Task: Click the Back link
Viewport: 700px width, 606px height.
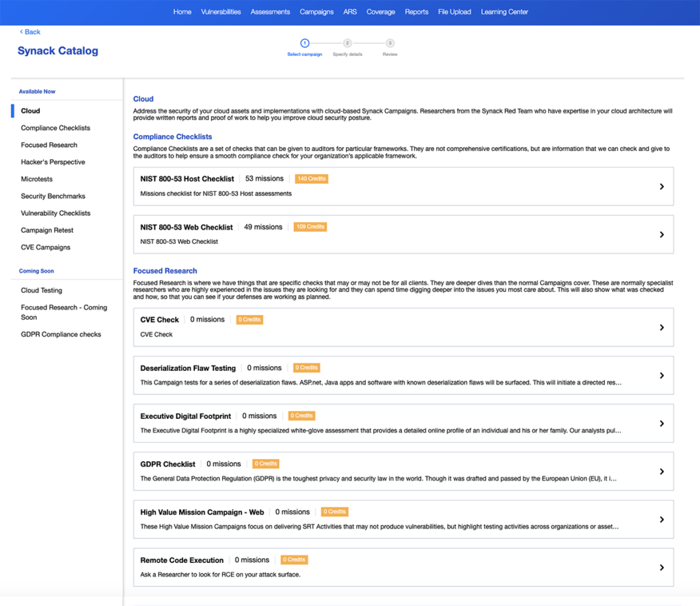Action: [30, 31]
